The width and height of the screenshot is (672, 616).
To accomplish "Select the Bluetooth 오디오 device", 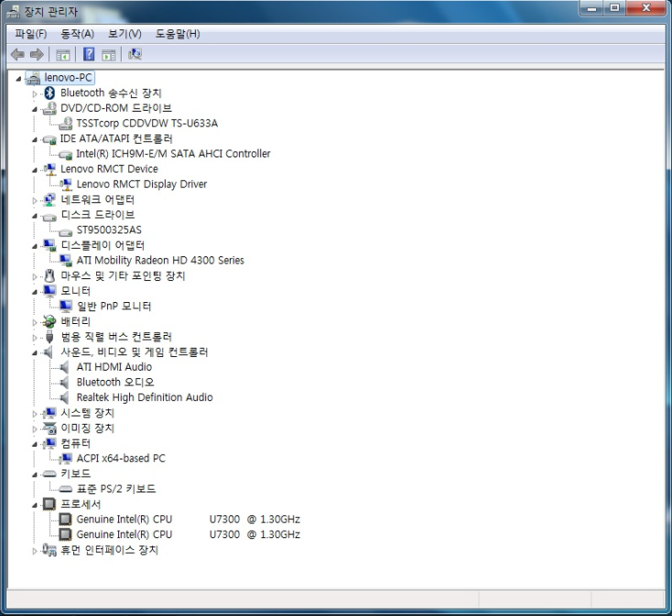I will click(x=114, y=382).
